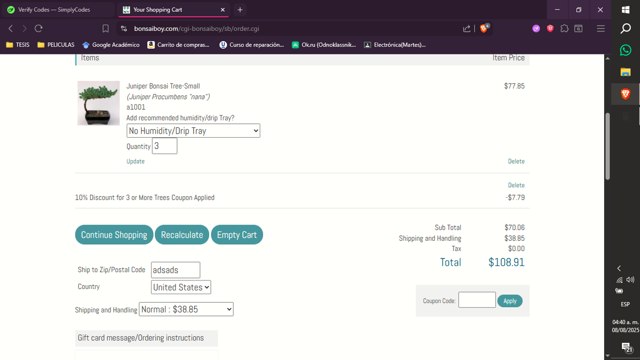
Task: Open the browser hamburger menu
Action: pyautogui.click(x=600, y=29)
